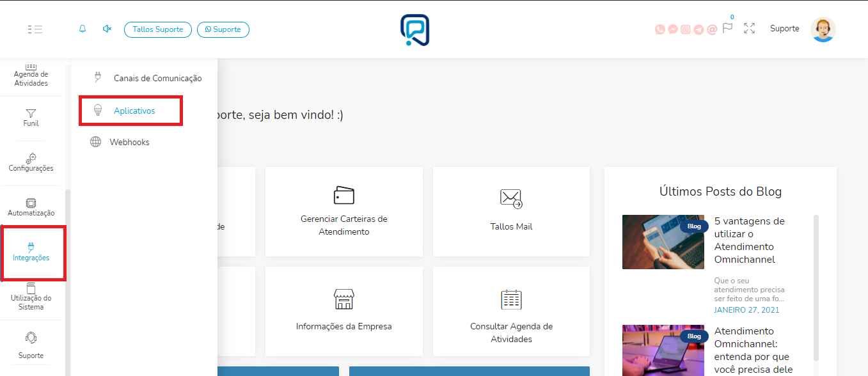Select the Instagram channel icon

coord(686,29)
